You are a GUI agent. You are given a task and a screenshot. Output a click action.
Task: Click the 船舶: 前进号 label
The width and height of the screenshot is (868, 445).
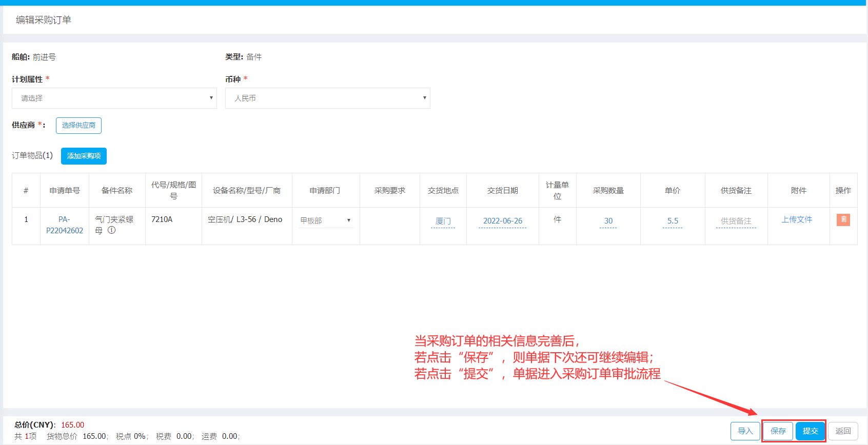34,57
